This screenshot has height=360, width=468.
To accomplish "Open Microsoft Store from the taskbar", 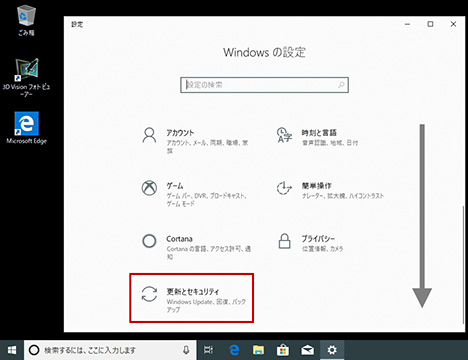I will (283, 350).
